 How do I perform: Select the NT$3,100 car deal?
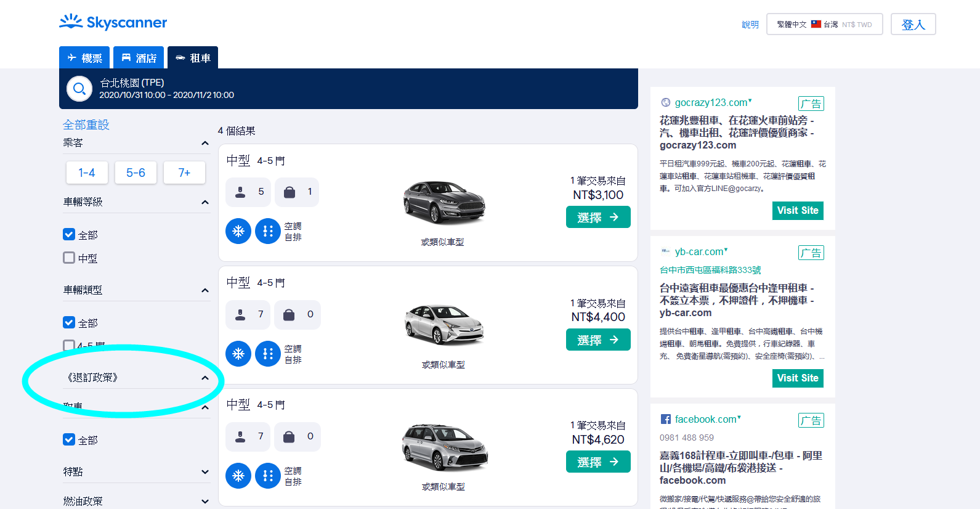coord(598,217)
